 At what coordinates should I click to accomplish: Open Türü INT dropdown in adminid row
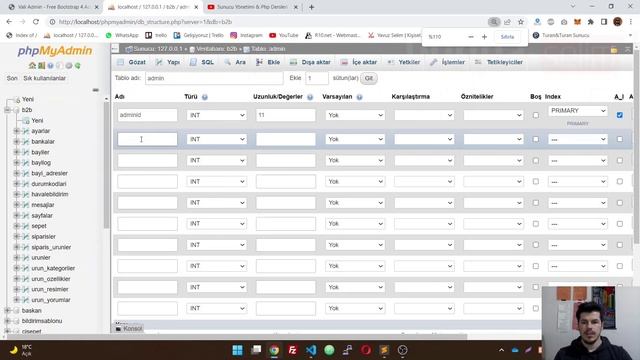[x=216, y=115]
